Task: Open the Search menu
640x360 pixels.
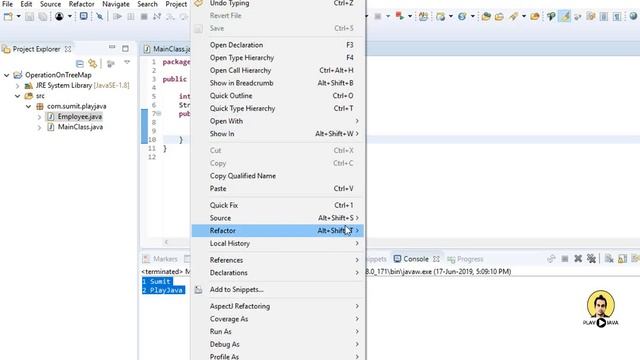Action: point(147,4)
